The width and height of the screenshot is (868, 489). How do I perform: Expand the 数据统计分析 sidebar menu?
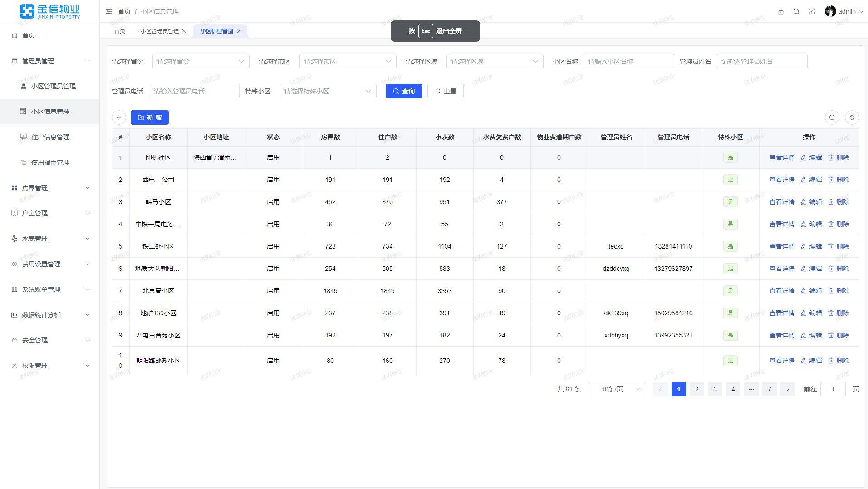pyautogui.click(x=50, y=315)
